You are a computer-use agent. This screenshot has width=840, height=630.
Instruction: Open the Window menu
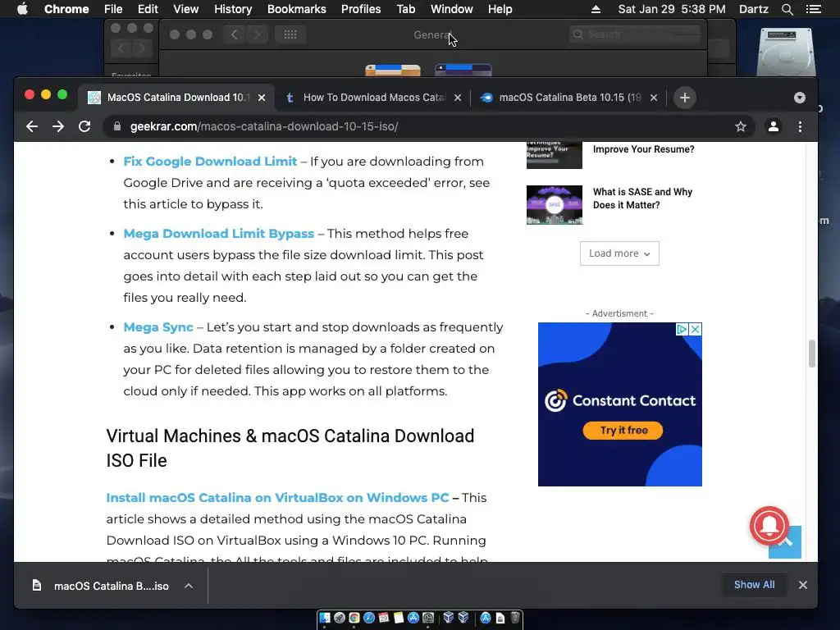click(x=452, y=9)
